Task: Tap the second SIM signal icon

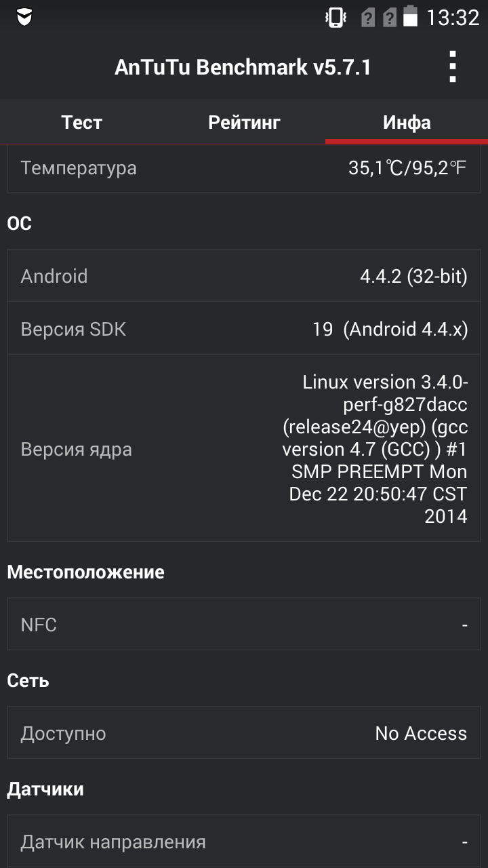Action: point(389,18)
